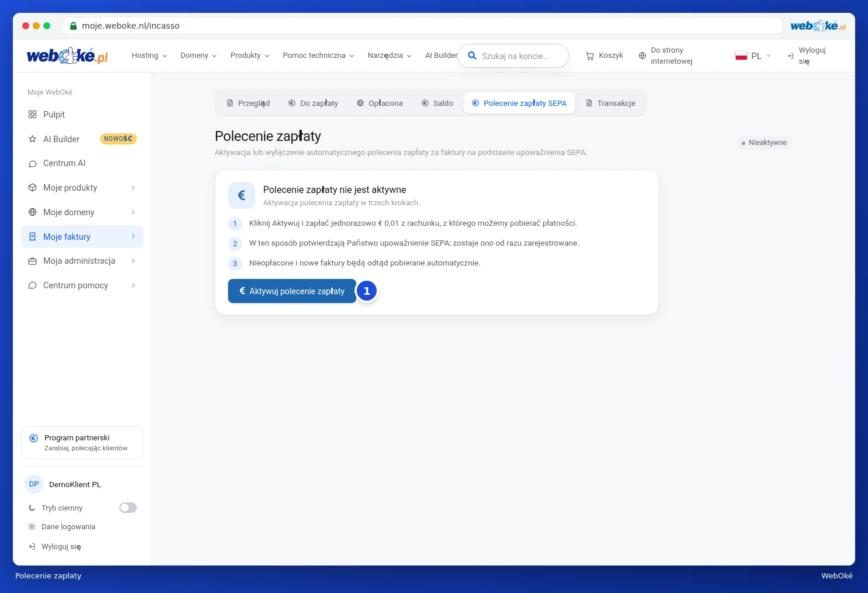Expand the Centrum pomocy sidebar section
This screenshot has width=868, height=593.
(82, 285)
